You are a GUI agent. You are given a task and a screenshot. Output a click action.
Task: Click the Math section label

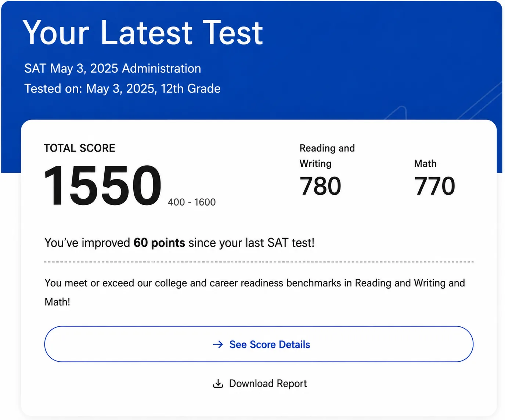pyautogui.click(x=425, y=163)
